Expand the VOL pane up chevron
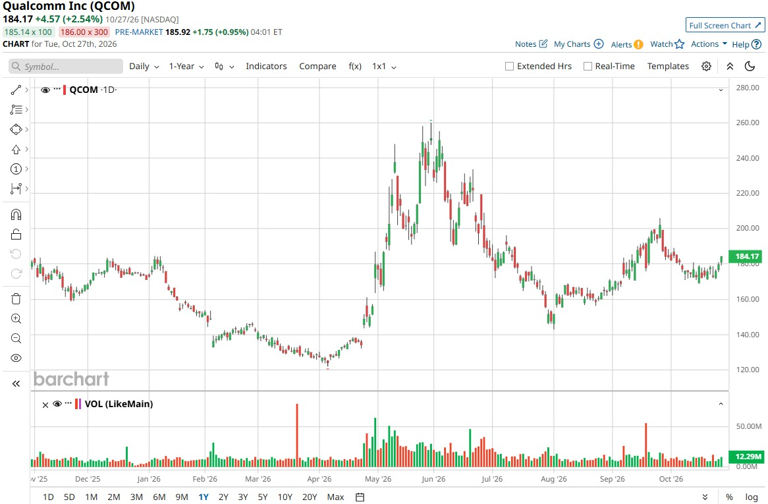Image resolution: width=768 pixels, height=504 pixels. (x=721, y=404)
